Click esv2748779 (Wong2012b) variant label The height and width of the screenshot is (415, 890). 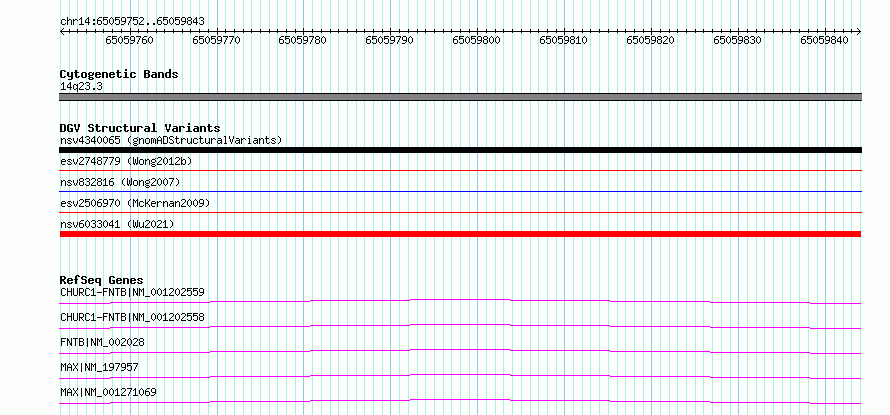coord(126,161)
